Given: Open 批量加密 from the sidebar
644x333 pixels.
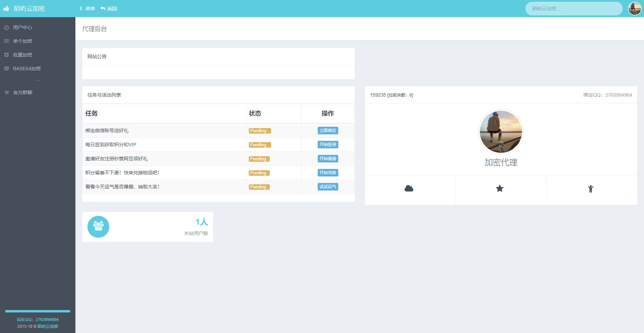Looking at the screenshot, I should point(23,55).
